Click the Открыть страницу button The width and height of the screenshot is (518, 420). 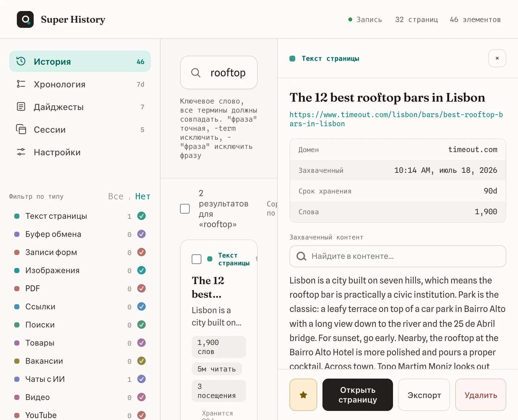358,395
